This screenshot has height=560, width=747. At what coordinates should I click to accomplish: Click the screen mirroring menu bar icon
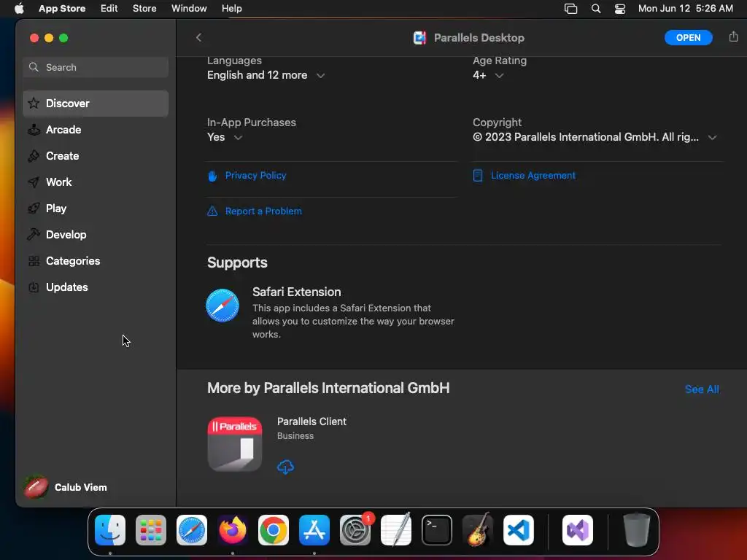[570, 9]
